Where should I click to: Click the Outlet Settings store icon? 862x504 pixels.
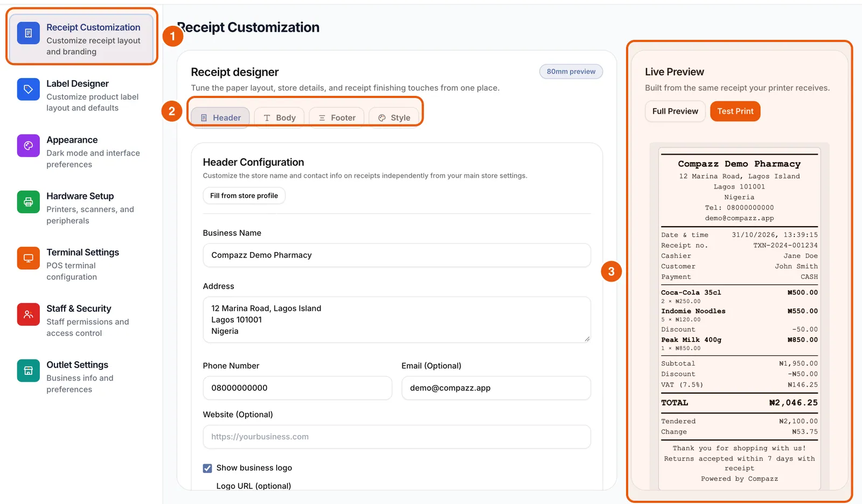[29, 370]
